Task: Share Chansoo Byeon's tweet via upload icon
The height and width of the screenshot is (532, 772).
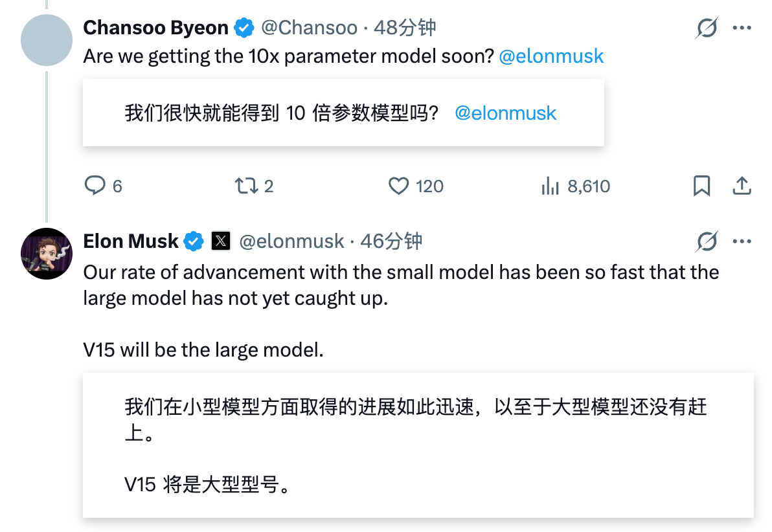Action: pyautogui.click(x=741, y=186)
